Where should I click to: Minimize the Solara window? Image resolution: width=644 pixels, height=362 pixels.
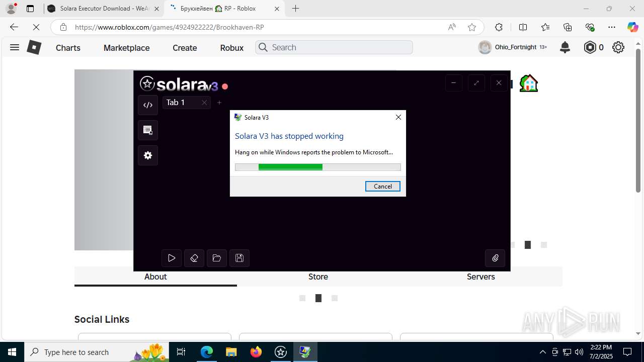point(454,83)
